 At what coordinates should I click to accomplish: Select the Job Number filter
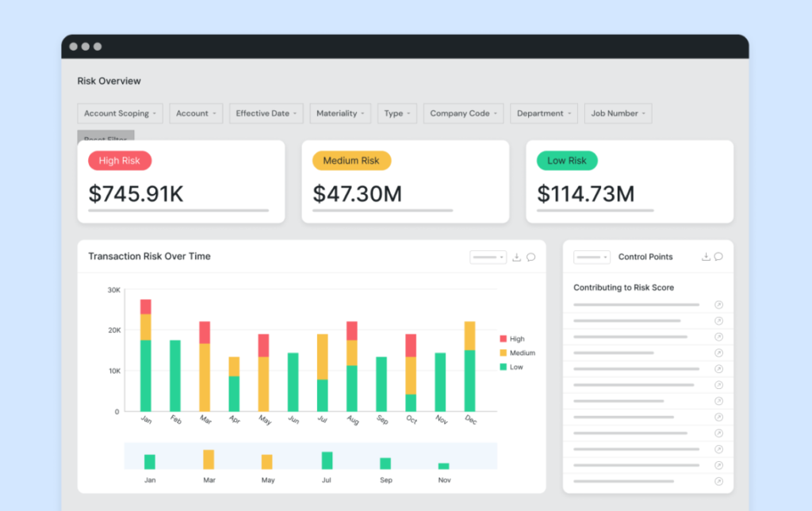[618, 113]
